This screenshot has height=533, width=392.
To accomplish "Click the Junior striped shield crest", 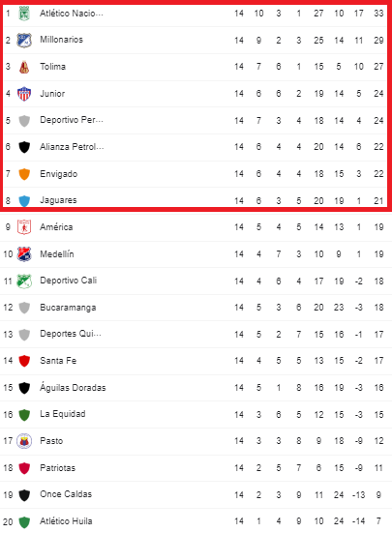I will pyautogui.click(x=24, y=94).
